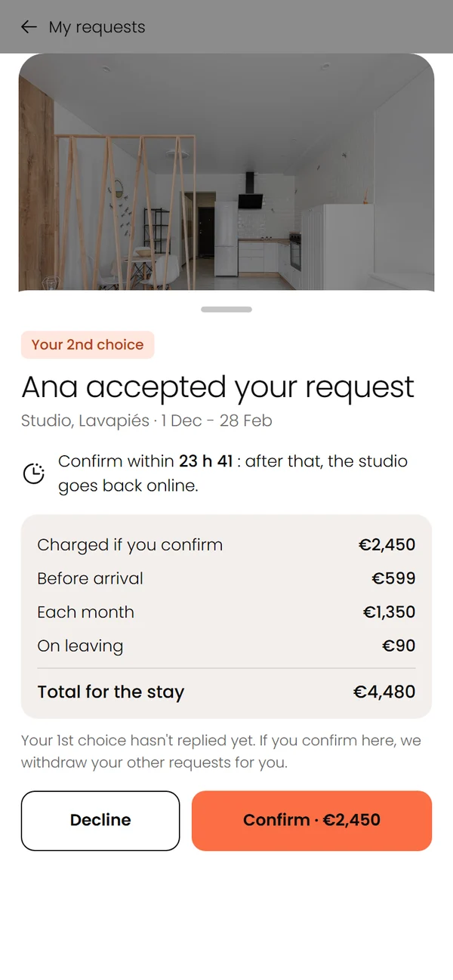Screen dimensions: 453x980
Task: Tap the Total for the stay row
Action: 226,692
